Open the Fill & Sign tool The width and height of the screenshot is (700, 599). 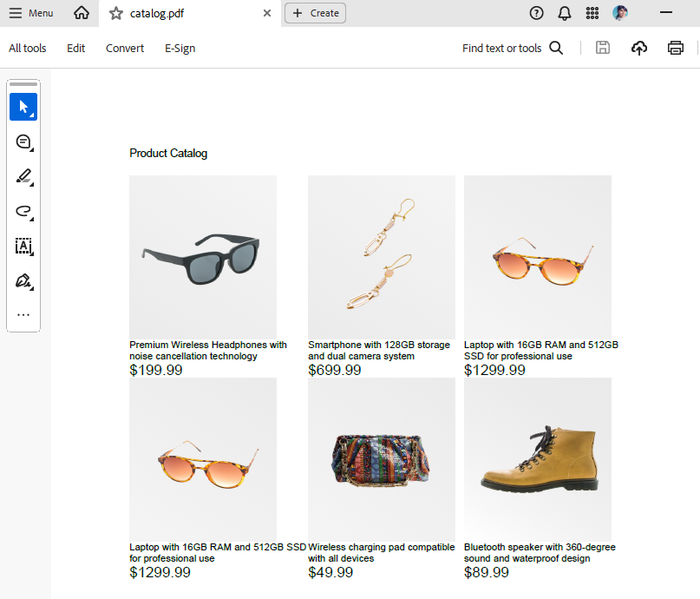coord(23,280)
